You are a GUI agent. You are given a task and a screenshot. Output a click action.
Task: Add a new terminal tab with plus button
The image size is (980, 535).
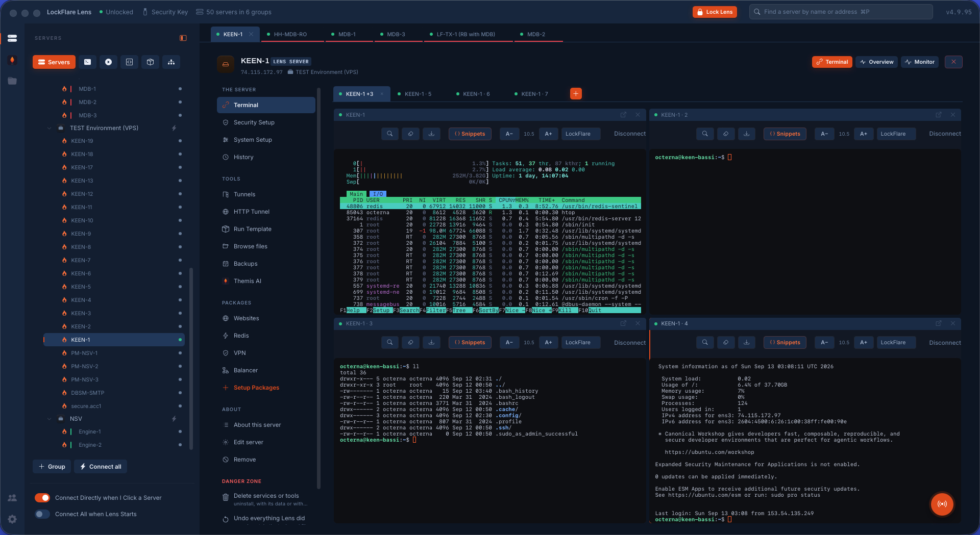pos(576,93)
